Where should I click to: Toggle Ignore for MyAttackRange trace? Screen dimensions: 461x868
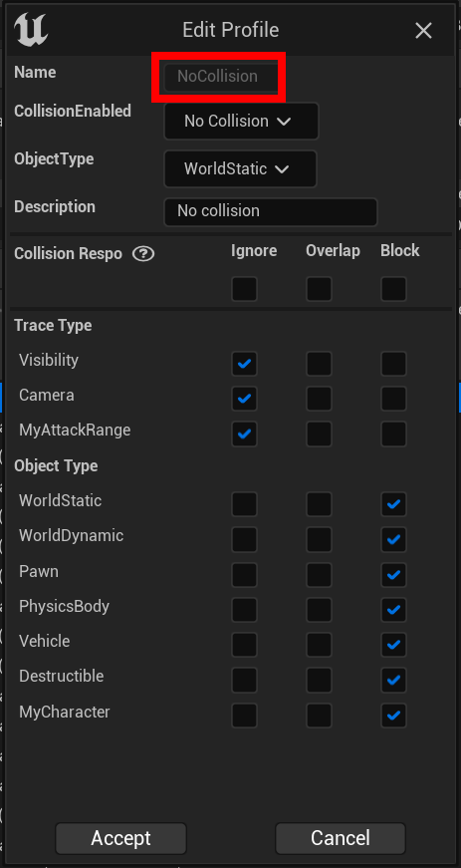click(x=244, y=434)
